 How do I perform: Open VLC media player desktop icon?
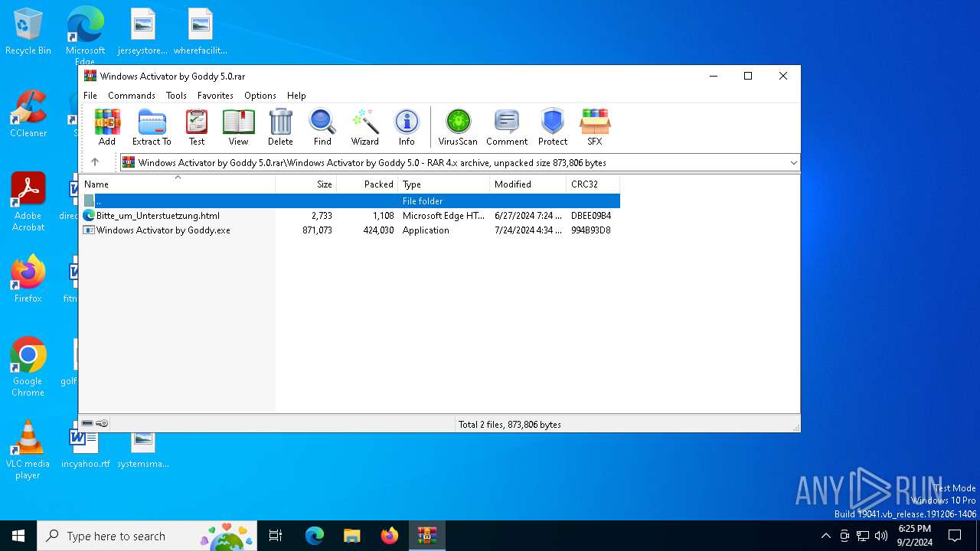28,450
